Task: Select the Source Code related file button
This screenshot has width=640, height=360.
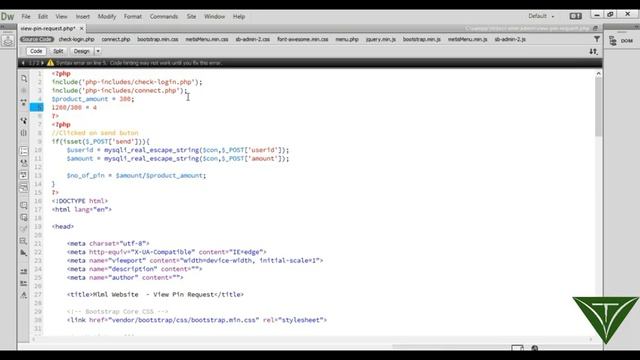Action: (37, 39)
